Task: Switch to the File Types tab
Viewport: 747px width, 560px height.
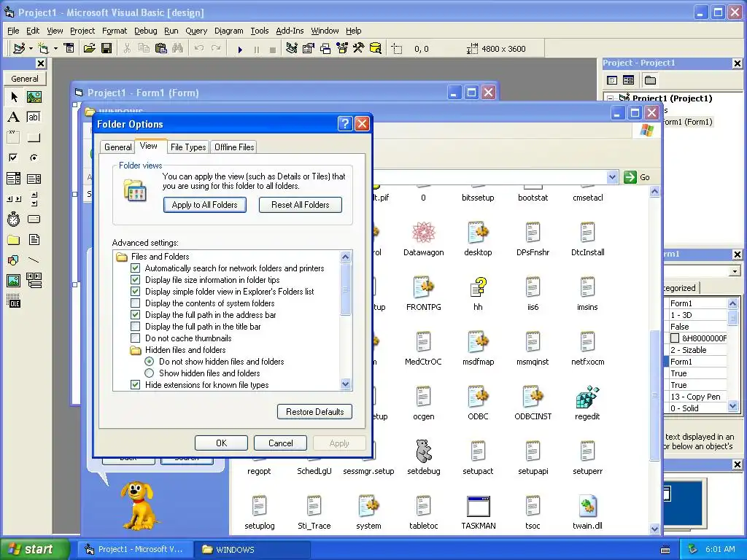Action: coord(188,147)
